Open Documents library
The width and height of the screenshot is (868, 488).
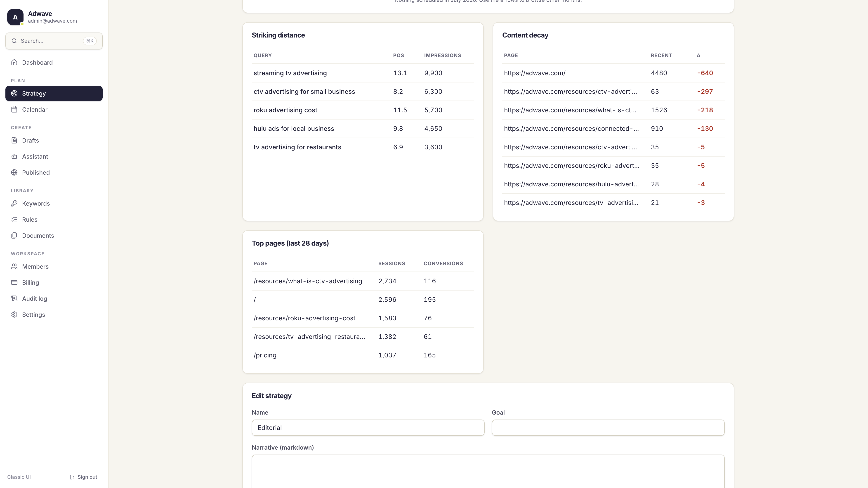pos(54,235)
